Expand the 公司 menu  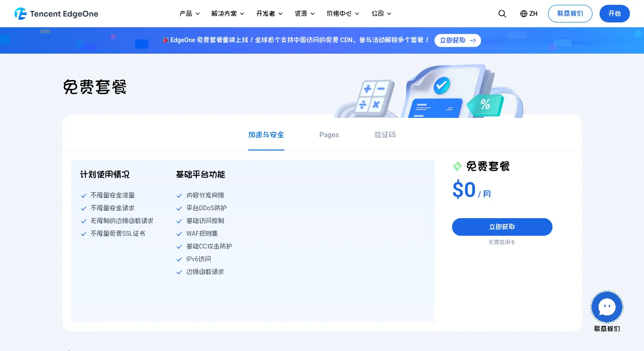[x=381, y=14]
